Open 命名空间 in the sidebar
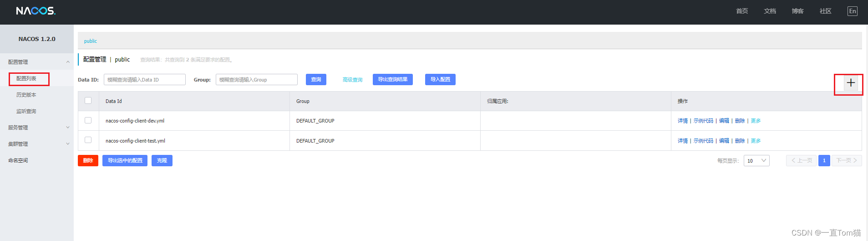 18,160
